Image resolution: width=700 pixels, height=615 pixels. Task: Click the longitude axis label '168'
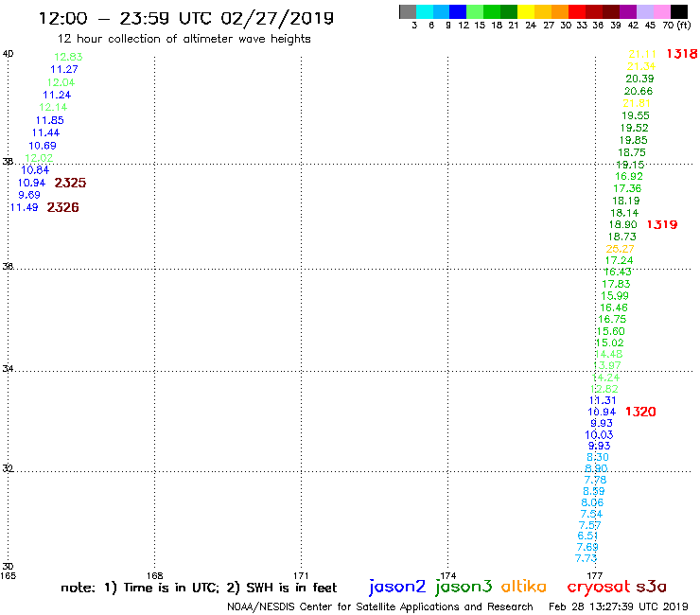(154, 575)
